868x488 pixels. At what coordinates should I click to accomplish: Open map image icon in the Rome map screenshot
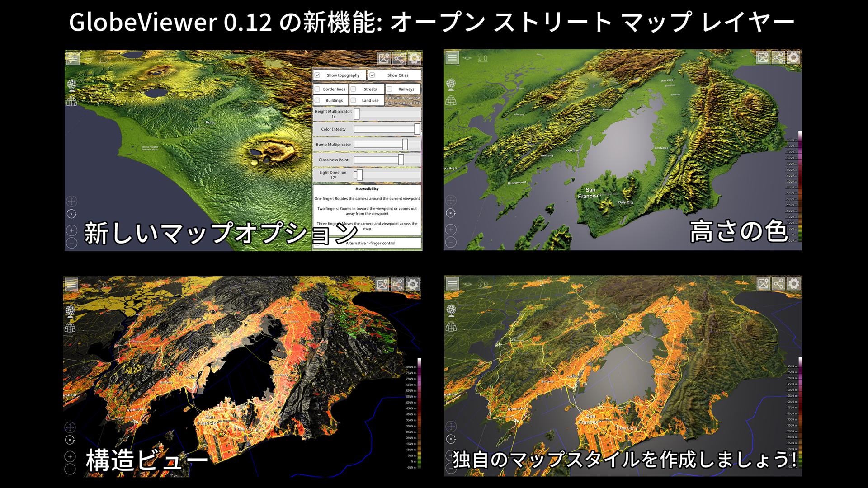point(384,58)
